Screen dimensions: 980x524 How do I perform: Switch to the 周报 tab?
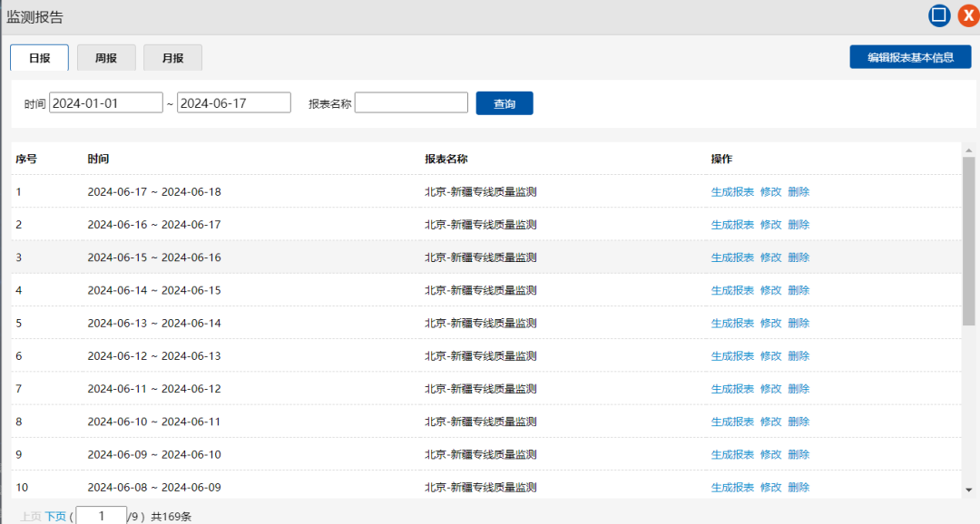pos(106,58)
